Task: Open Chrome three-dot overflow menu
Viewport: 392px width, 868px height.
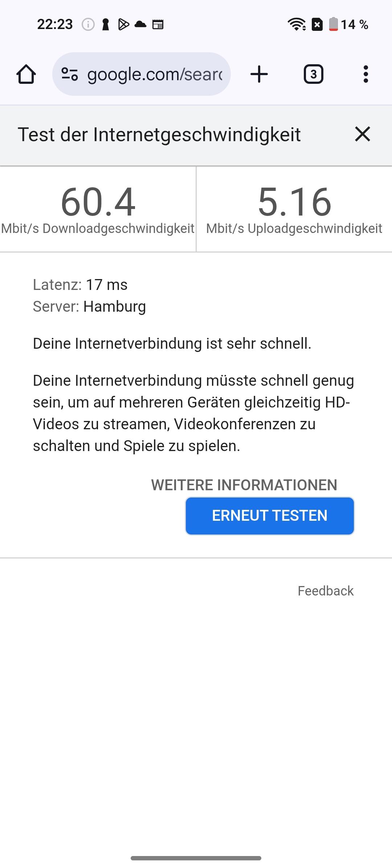Action: (x=366, y=74)
